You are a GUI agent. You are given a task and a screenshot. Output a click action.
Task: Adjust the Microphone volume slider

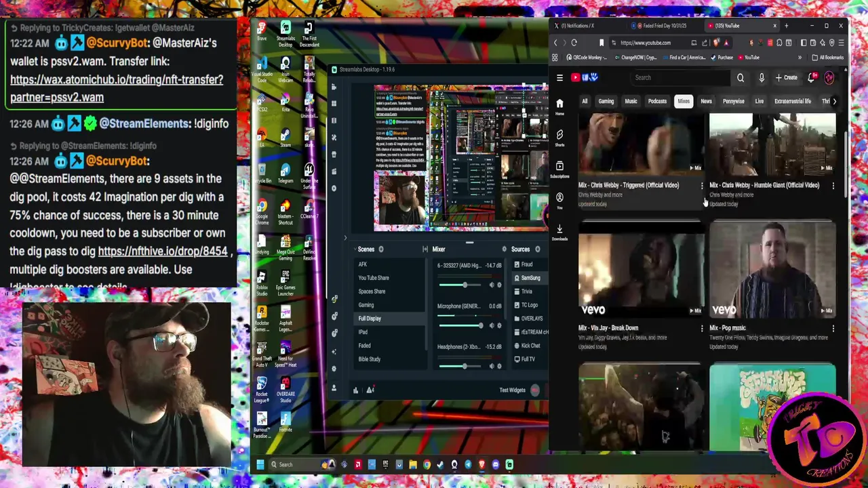tap(461, 326)
